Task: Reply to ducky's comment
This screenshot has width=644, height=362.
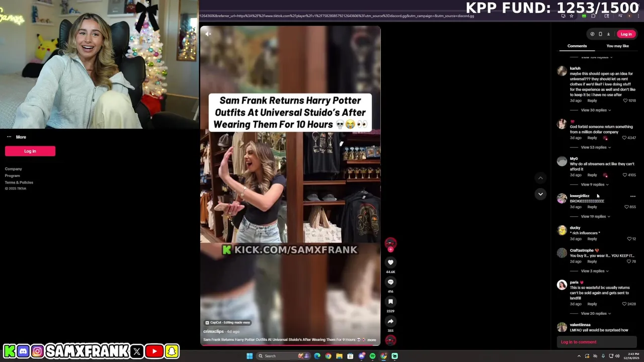Action: [x=592, y=239]
